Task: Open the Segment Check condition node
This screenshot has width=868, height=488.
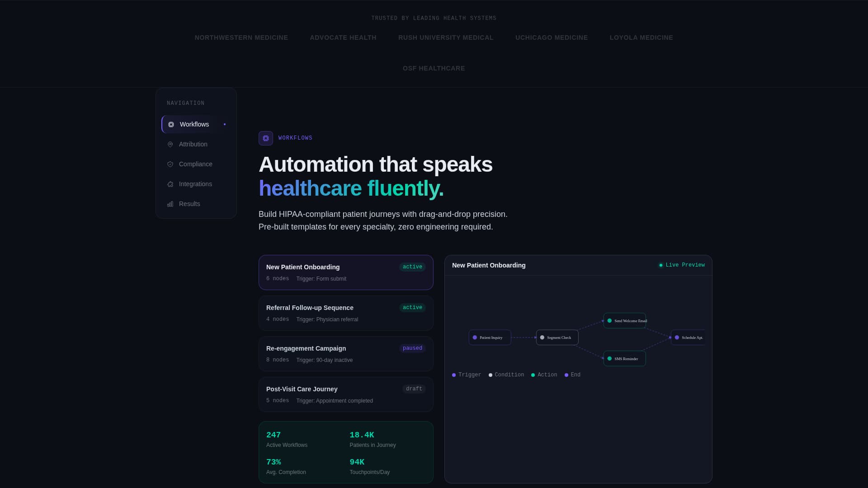Action: point(557,337)
